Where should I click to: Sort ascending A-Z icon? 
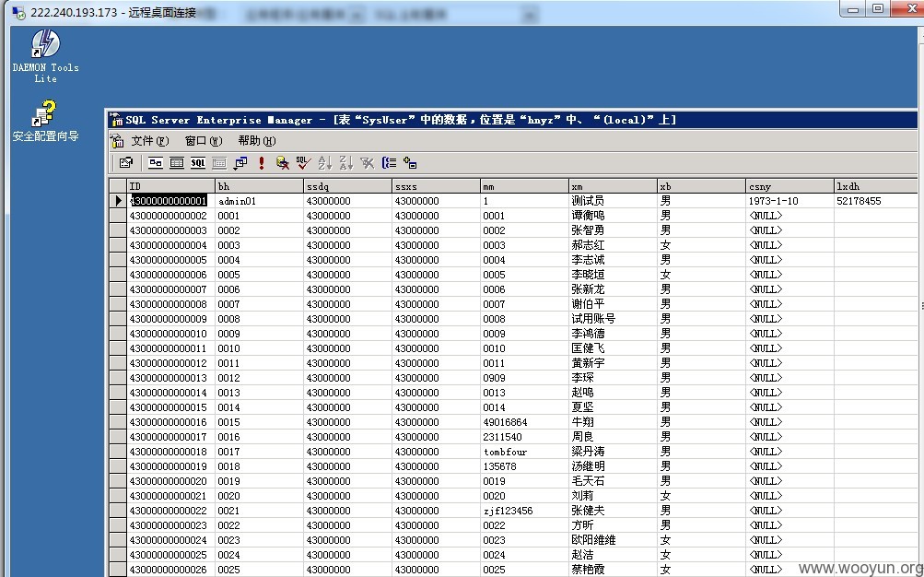pyautogui.click(x=324, y=162)
